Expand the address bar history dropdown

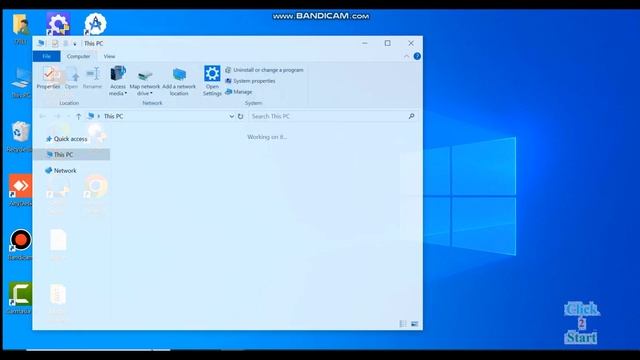coord(231,116)
